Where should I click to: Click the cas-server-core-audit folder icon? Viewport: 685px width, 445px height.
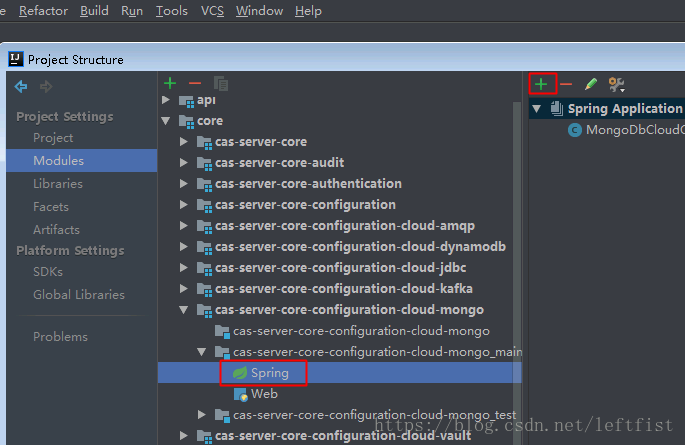point(204,163)
